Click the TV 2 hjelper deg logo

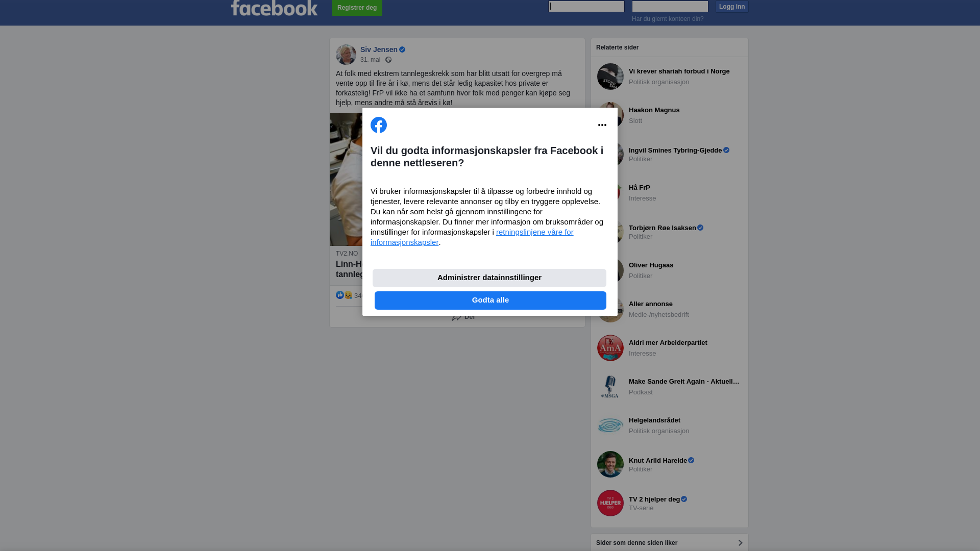tap(610, 503)
